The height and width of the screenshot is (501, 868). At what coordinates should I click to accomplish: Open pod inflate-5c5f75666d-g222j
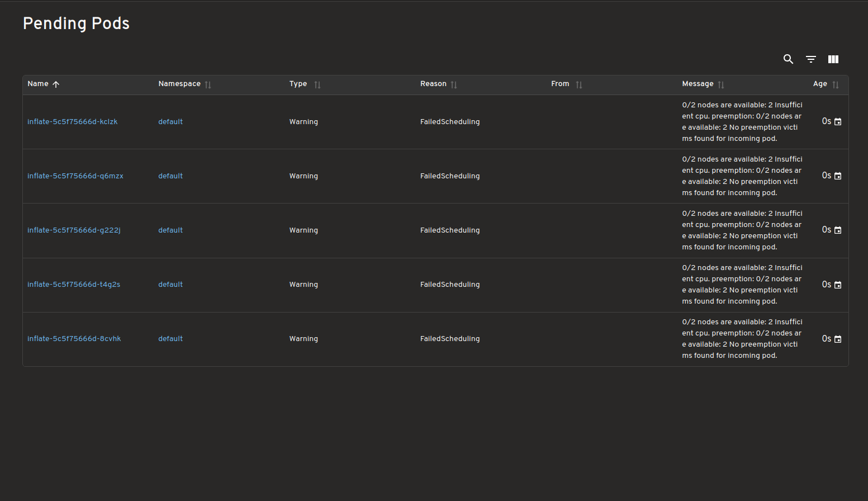click(x=73, y=230)
